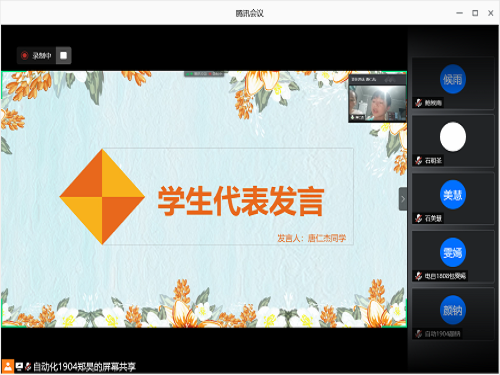Click muted mic icon under 雯嫣 tile

pos(419,276)
